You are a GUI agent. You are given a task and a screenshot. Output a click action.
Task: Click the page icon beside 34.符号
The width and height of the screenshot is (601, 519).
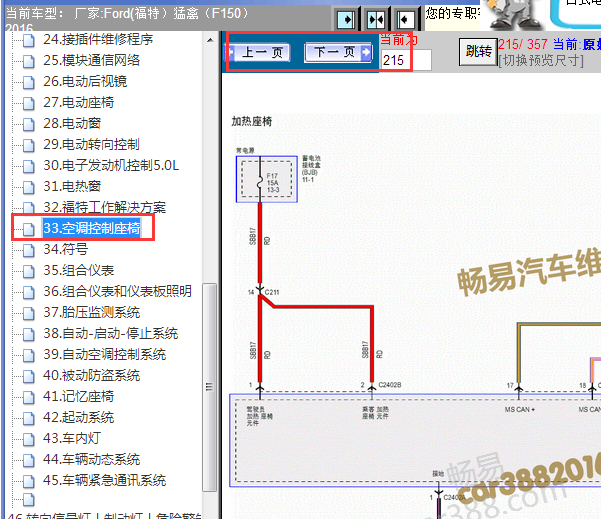pos(28,250)
